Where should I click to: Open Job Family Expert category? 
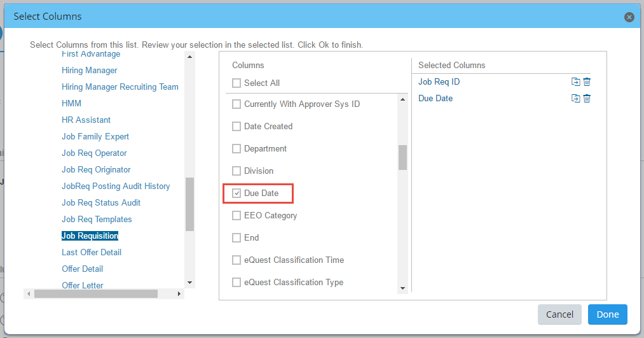95,136
